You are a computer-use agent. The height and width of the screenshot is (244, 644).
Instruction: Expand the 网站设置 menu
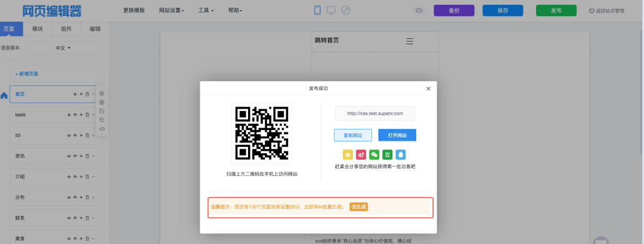(x=171, y=10)
